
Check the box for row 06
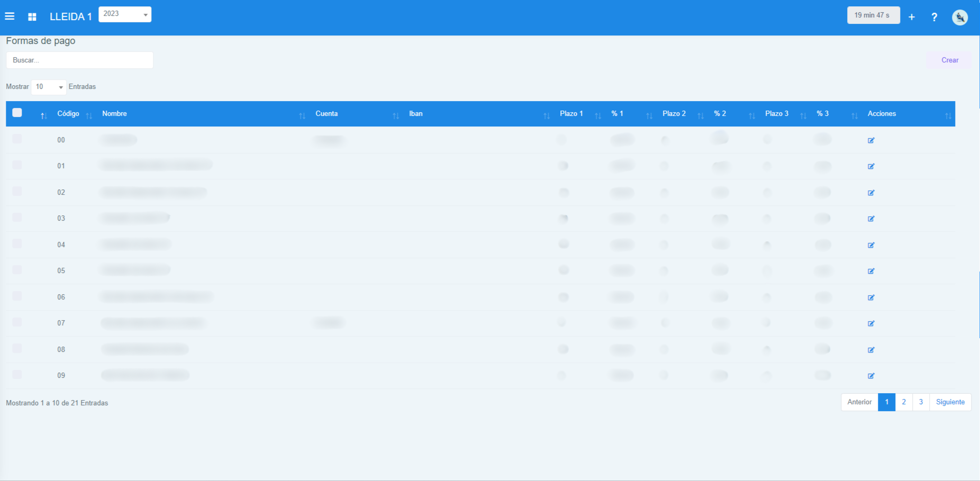coord(17,296)
